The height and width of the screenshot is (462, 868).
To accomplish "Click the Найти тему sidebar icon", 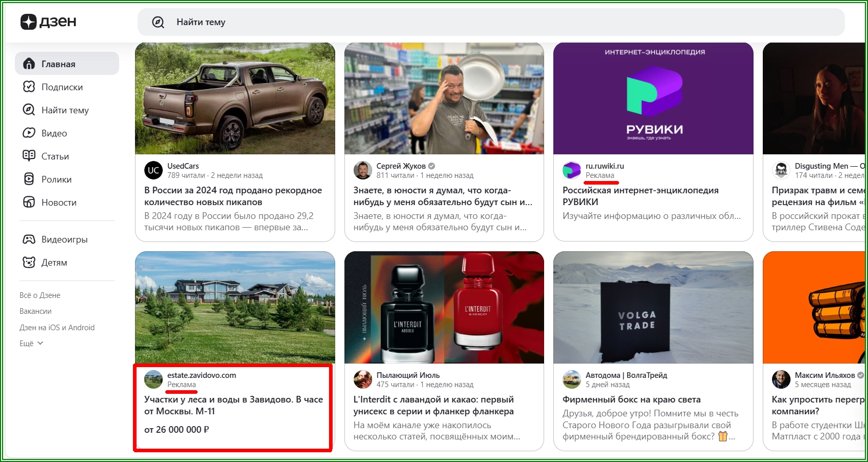I will point(29,110).
